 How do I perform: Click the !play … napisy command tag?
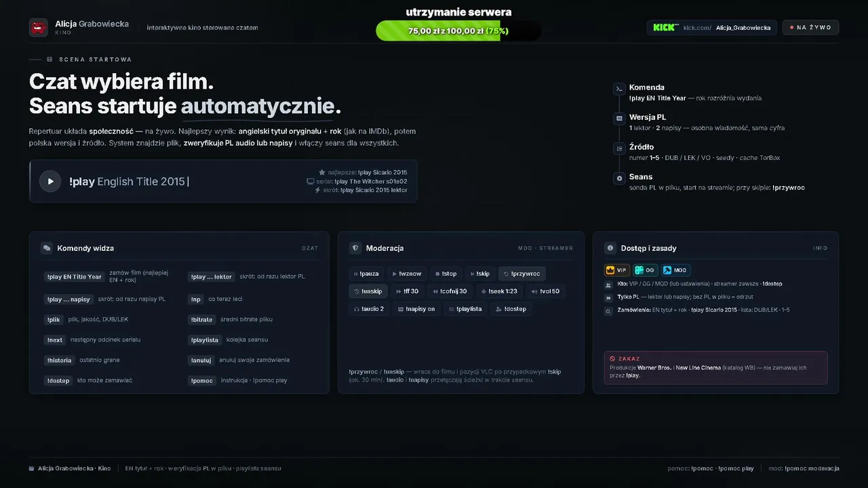point(68,299)
